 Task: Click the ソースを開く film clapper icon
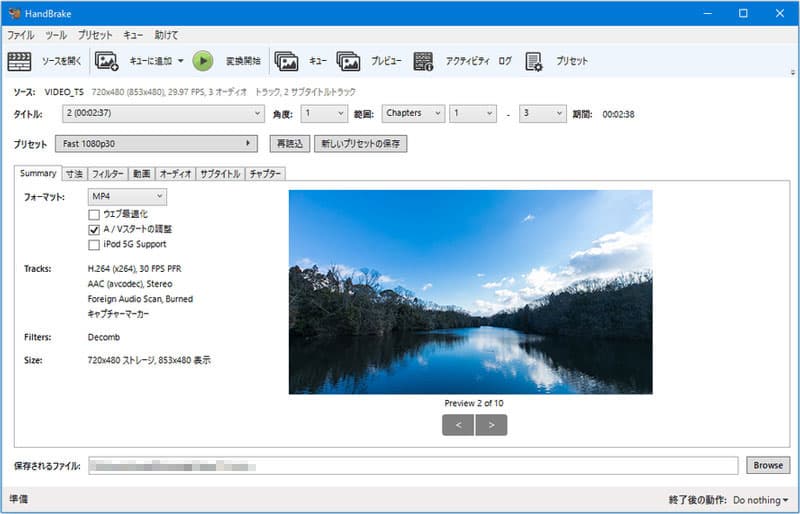click(x=19, y=61)
